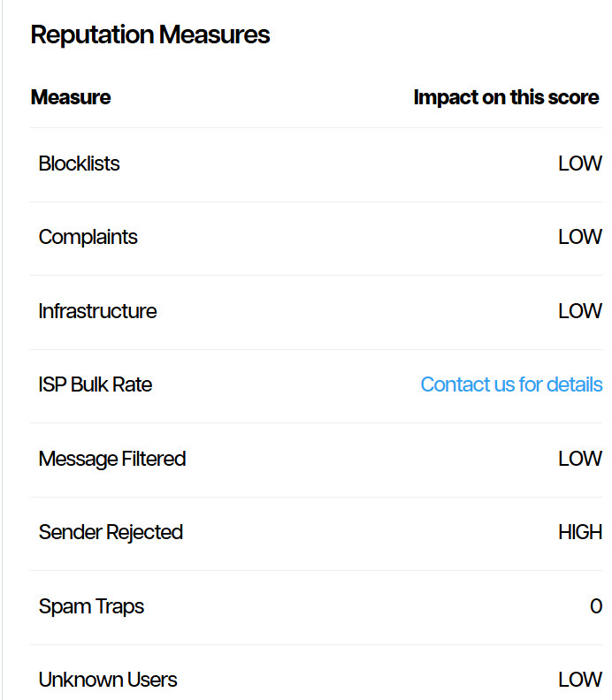Select the LOW impact value for Complaints
612x700 pixels.
[579, 237]
